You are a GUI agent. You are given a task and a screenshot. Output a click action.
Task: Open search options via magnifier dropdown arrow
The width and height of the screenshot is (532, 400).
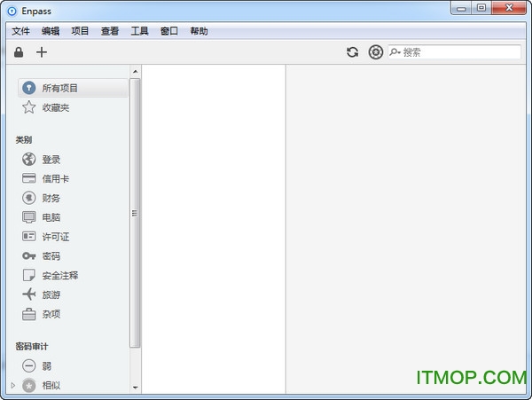(395, 52)
